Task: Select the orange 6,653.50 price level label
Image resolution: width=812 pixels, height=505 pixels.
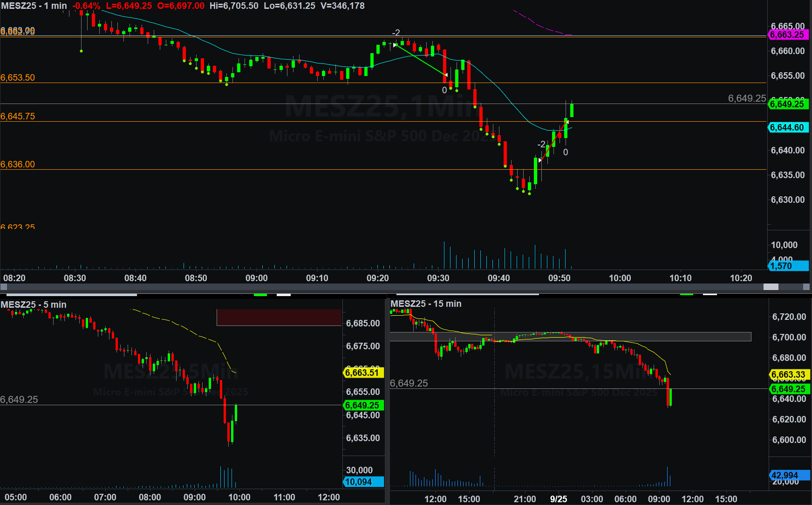Action: tap(18, 77)
